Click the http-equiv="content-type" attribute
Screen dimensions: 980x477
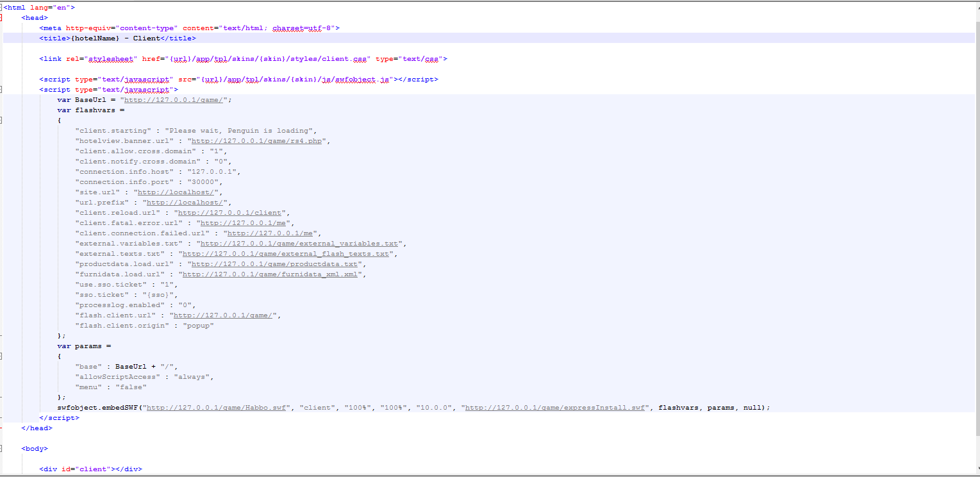(x=122, y=28)
